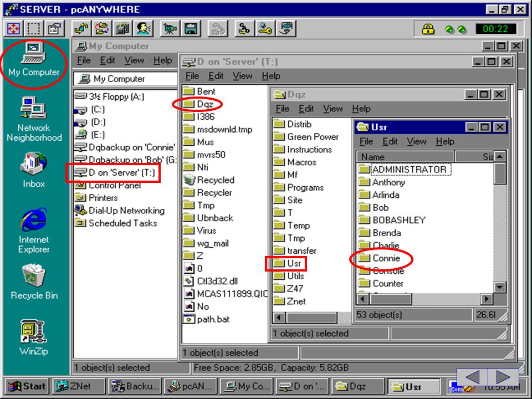
Task: Switch to the Backu... taskbar button
Action: (135, 386)
